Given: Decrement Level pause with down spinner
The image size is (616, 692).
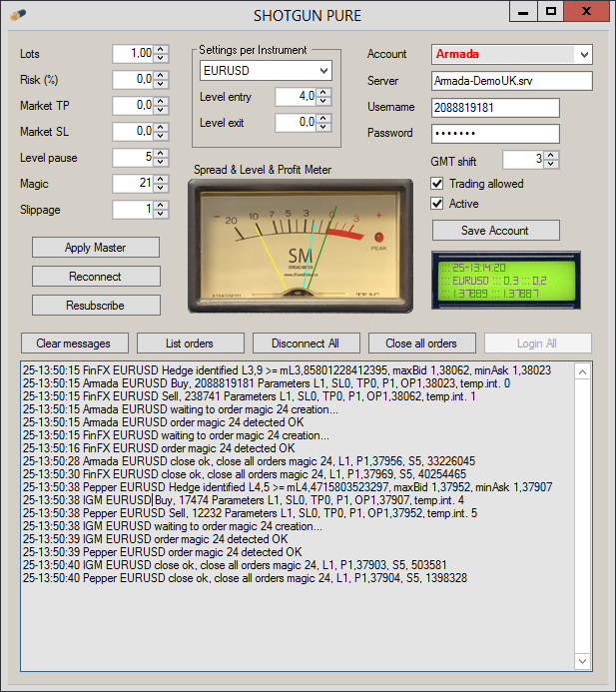Looking at the screenshot, I should [161, 162].
